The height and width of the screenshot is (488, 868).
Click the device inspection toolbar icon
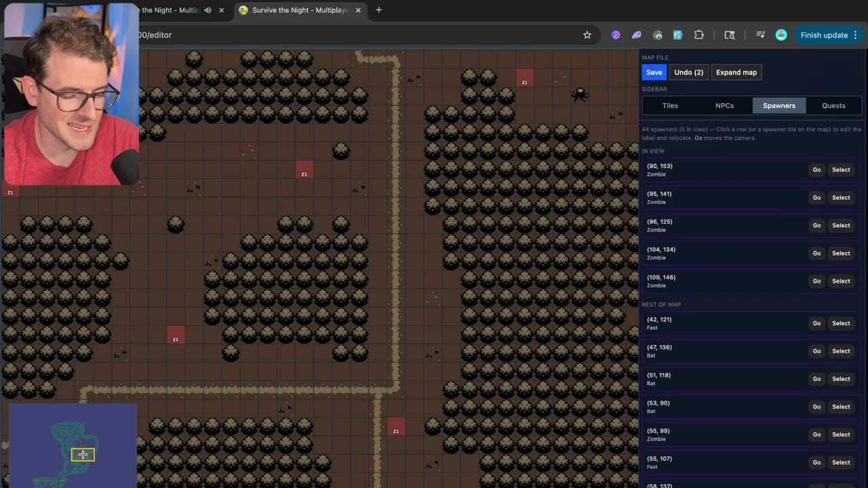(x=730, y=35)
